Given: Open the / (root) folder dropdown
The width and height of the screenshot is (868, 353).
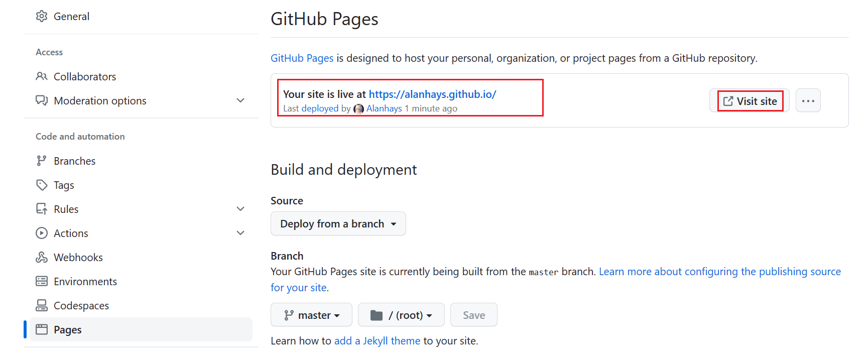Looking at the screenshot, I should pos(401,315).
